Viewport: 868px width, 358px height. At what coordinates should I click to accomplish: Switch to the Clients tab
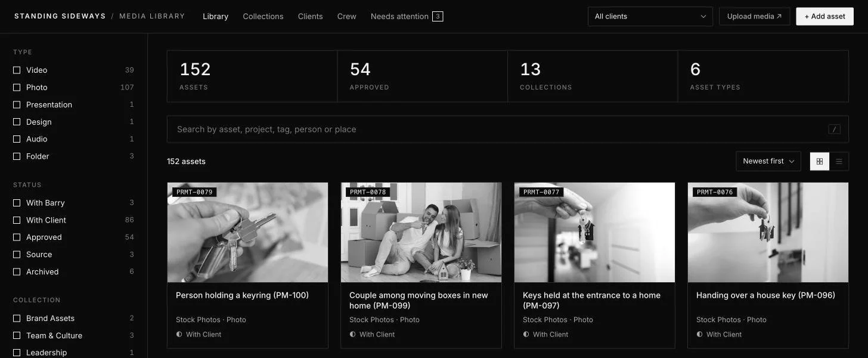pos(310,16)
